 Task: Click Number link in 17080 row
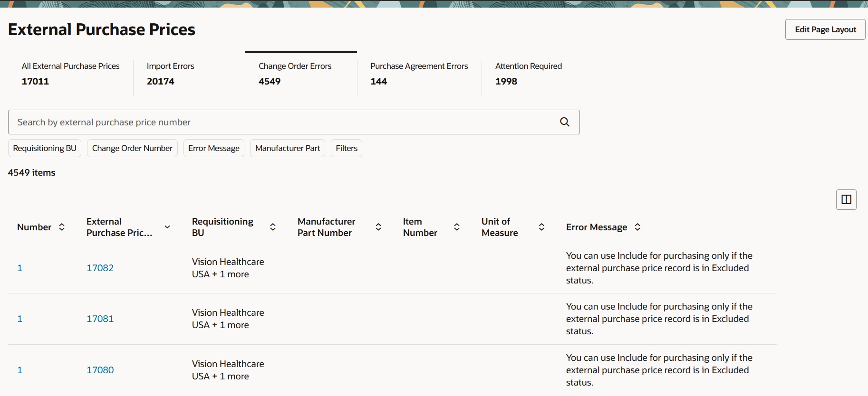tap(20, 370)
